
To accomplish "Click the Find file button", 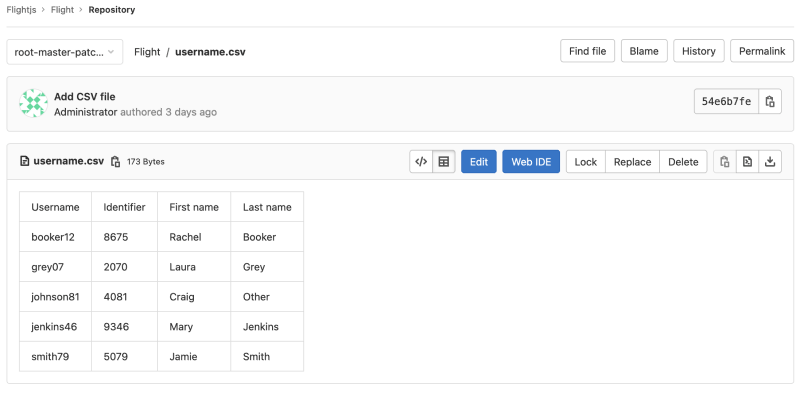I will (x=588, y=51).
